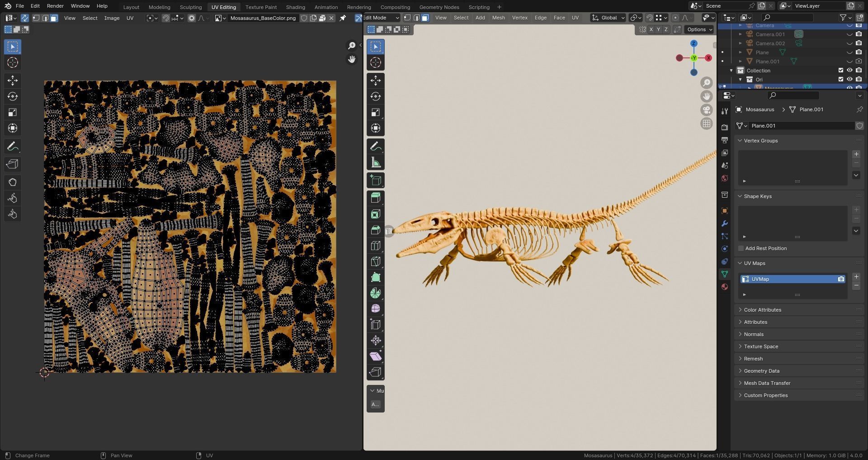Select the Knife tool
868x460 pixels.
click(376, 261)
